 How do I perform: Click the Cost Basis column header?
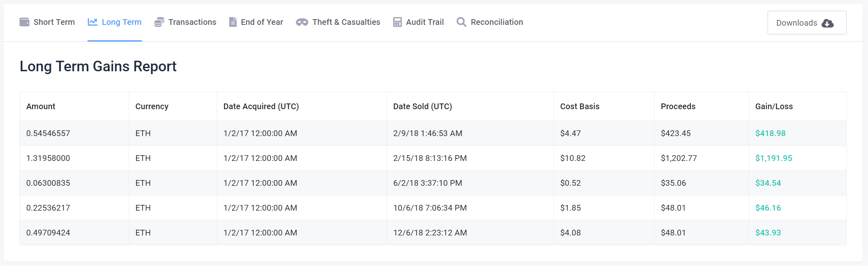580,106
